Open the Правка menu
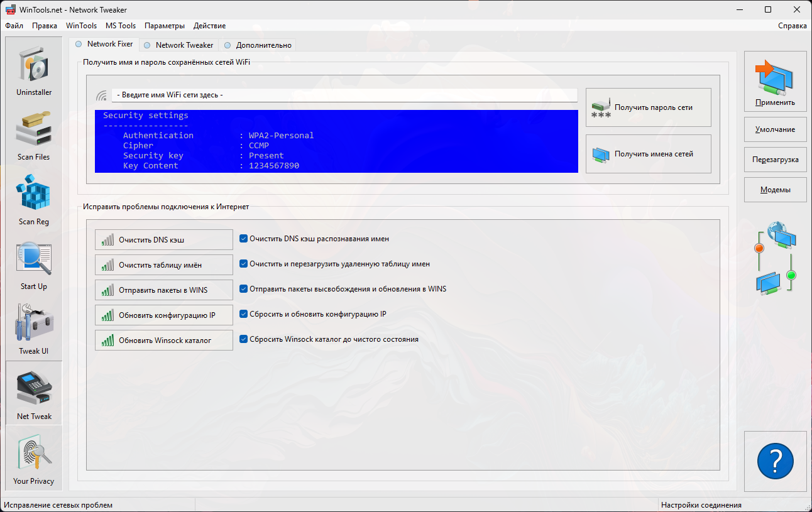The width and height of the screenshot is (812, 512). (45, 26)
